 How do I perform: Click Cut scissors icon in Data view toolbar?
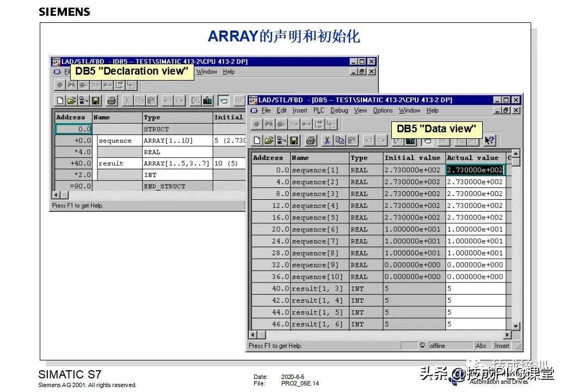(x=327, y=140)
